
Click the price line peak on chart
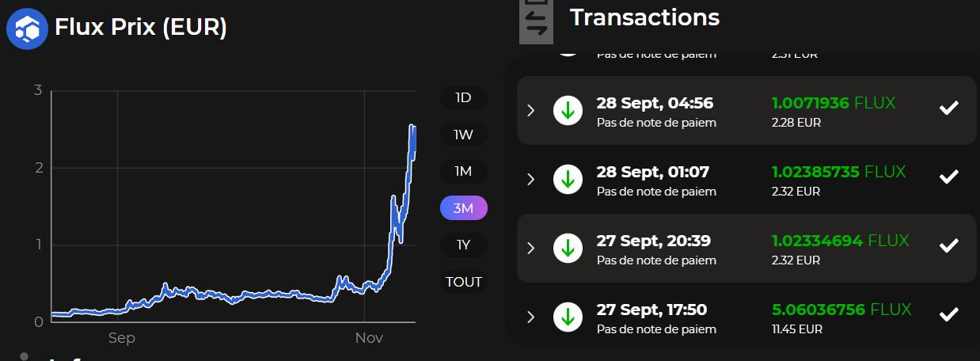point(412,127)
